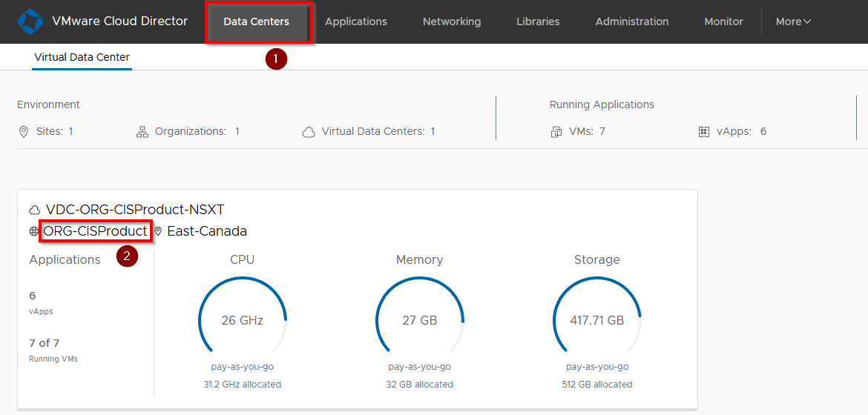Click the cloud icon beside VDC-ORG-CISProduct-NSXT

click(x=35, y=210)
